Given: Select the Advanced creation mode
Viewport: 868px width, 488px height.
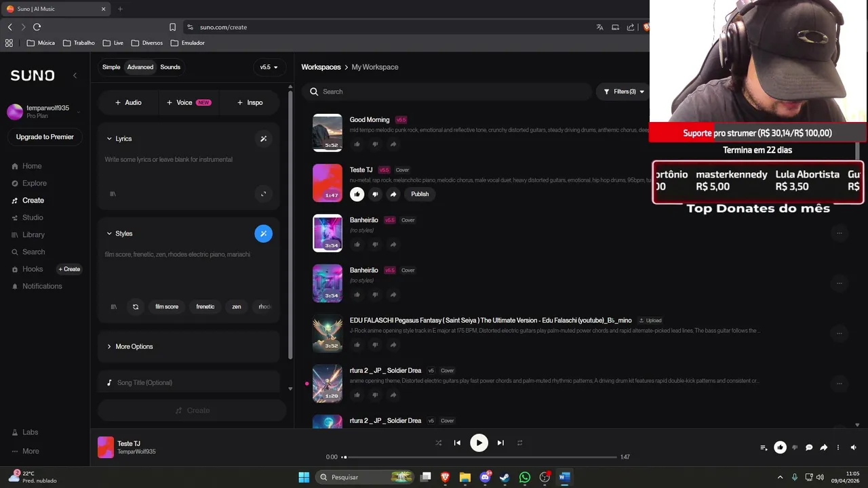Looking at the screenshot, I should tap(140, 67).
